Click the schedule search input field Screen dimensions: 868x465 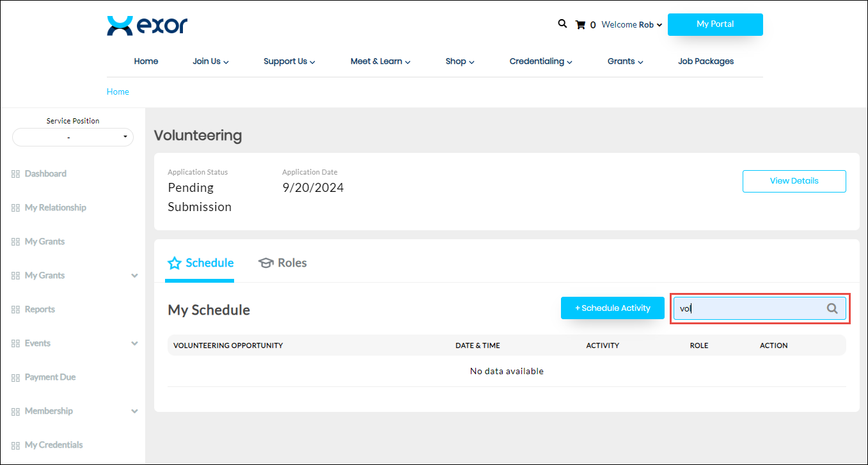pos(748,308)
